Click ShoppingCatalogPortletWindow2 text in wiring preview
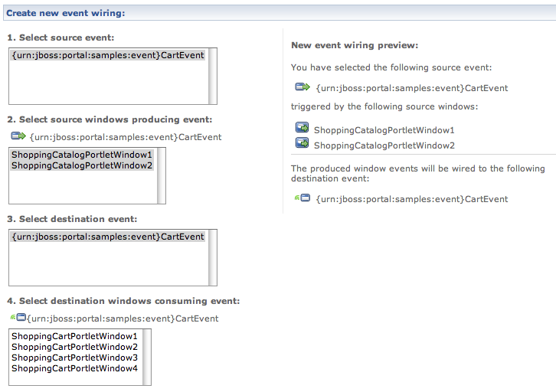This screenshot has height=392, width=556. [x=384, y=145]
